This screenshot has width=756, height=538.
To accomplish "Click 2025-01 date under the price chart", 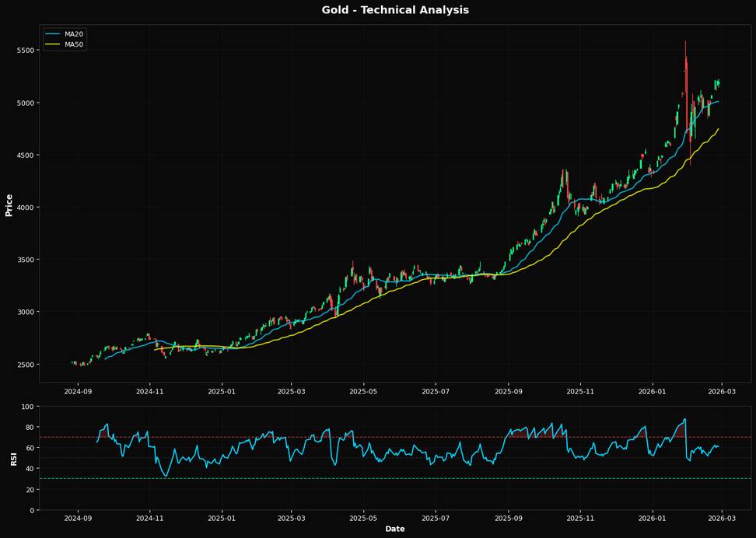I will click(x=222, y=391).
